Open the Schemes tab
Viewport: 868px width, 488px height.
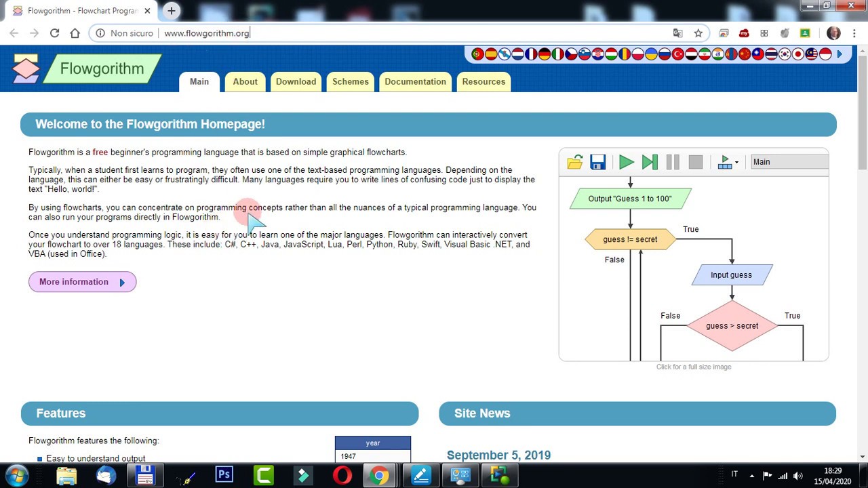(x=351, y=81)
